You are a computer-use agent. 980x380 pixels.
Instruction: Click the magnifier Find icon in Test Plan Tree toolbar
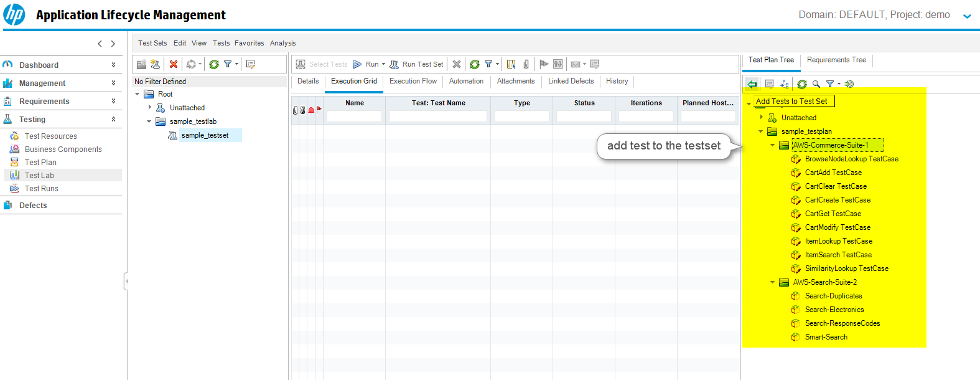[x=816, y=84]
